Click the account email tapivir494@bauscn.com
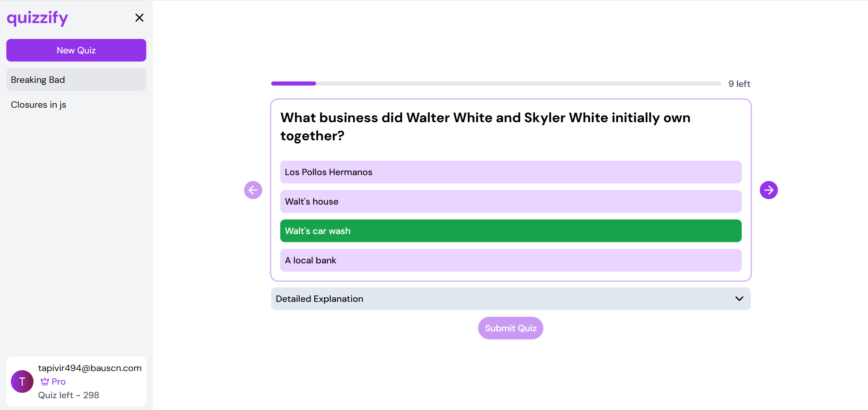Screen dimensions: 868x410 (x=90, y=368)
